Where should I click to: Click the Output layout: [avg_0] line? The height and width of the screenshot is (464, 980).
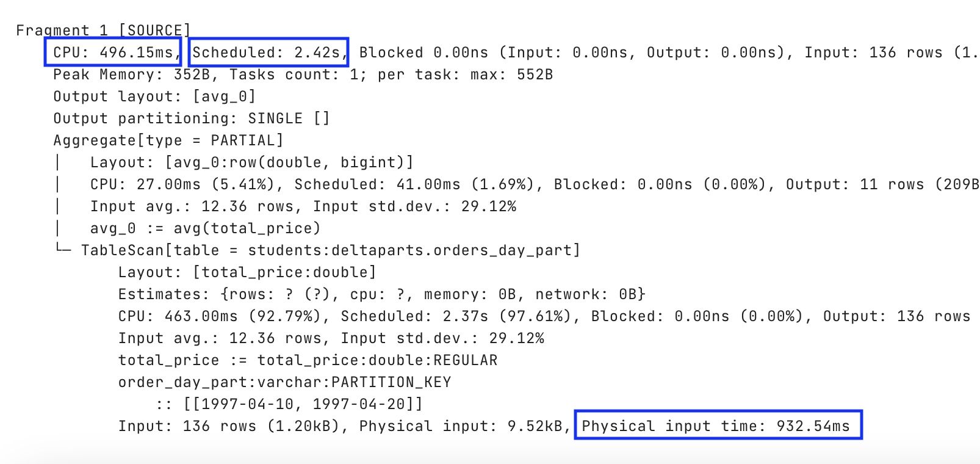(154, 96)
